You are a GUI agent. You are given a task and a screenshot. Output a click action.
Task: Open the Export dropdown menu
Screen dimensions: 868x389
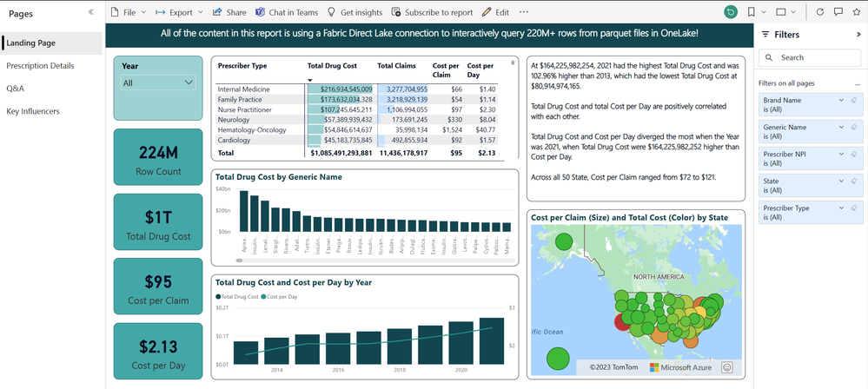[179, 12]
